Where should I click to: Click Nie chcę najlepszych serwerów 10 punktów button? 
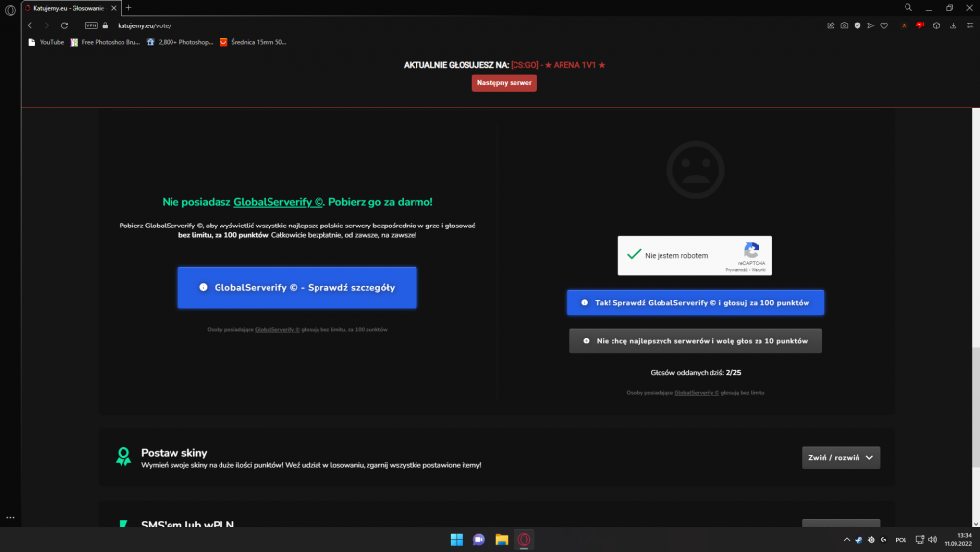696,341
